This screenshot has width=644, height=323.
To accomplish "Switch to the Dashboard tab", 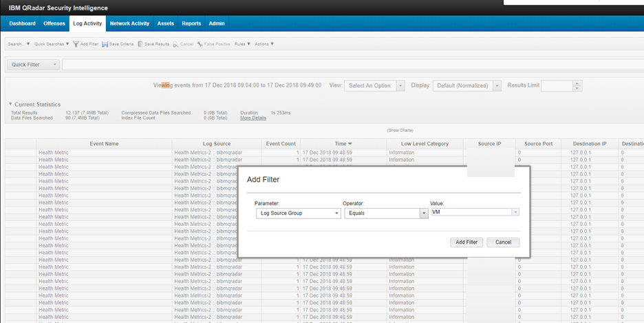I will [x=22, y=23].
